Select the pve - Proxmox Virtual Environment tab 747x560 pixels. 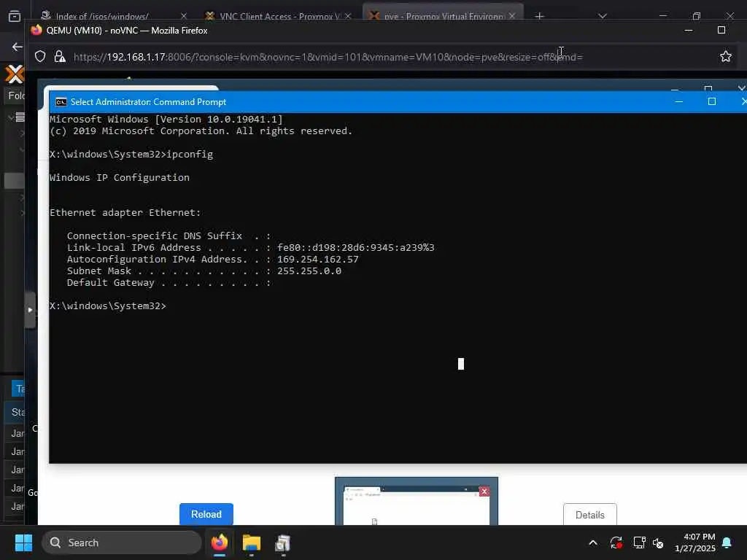443,16
